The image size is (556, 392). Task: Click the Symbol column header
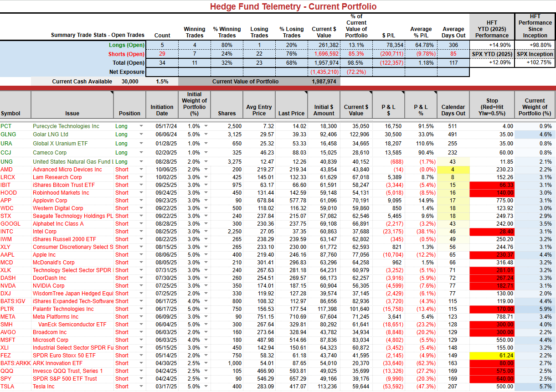click(15, 105)
